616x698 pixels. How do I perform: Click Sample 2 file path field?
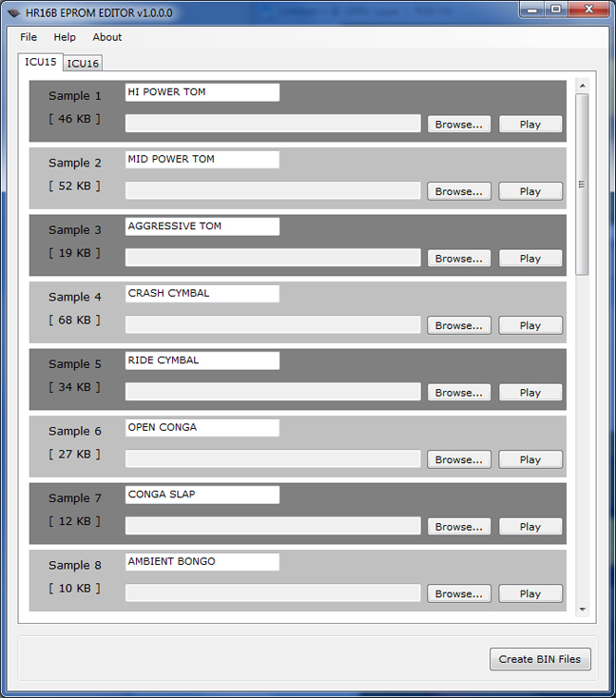[x=273, y=190]
